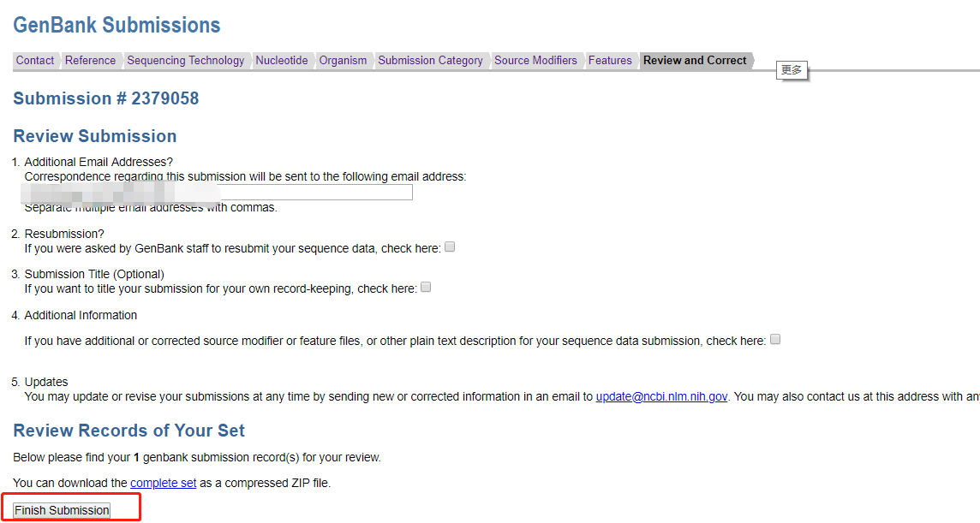Screen dimensions: 980x523
Task: Go to Sequencing Technology tab
Action: point(186,61)
